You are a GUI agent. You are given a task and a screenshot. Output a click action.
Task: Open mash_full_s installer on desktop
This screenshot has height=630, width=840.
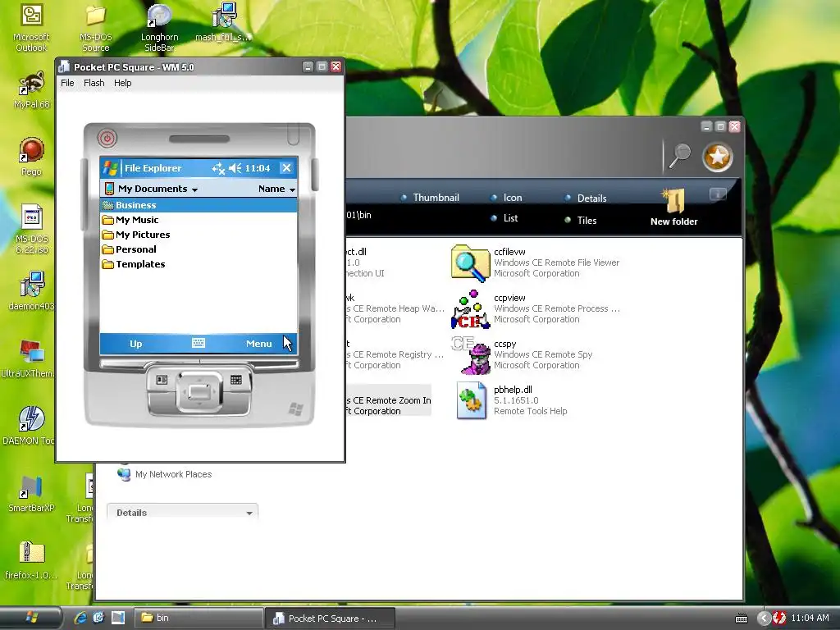click(223, 22)
